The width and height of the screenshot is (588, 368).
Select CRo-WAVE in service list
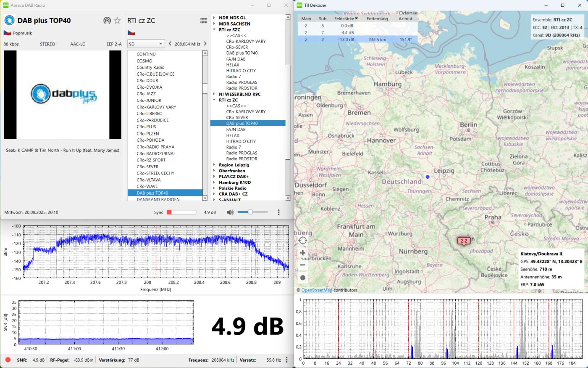[165, 186]
